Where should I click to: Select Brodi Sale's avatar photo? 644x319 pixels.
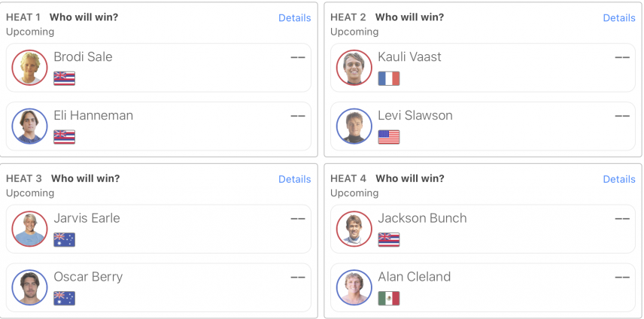(29, 67)
